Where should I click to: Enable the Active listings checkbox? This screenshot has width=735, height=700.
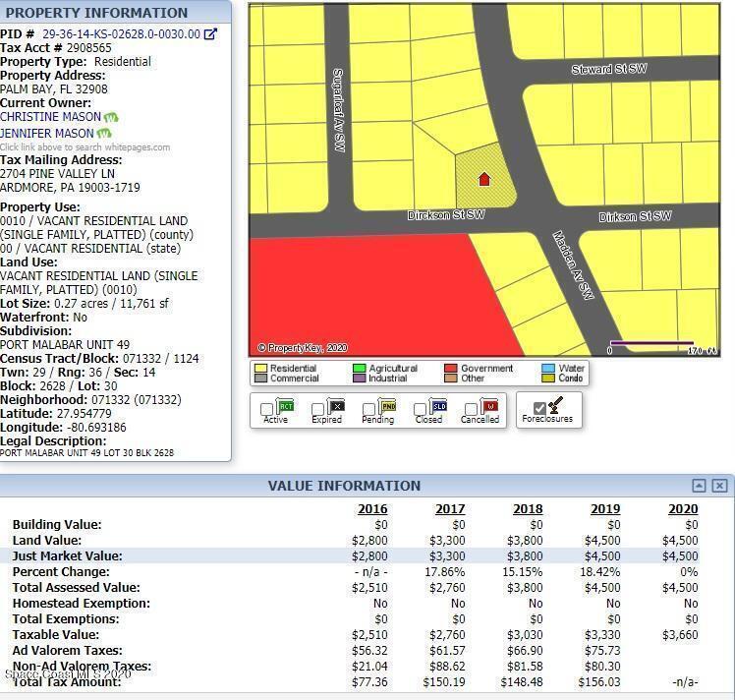267,409
